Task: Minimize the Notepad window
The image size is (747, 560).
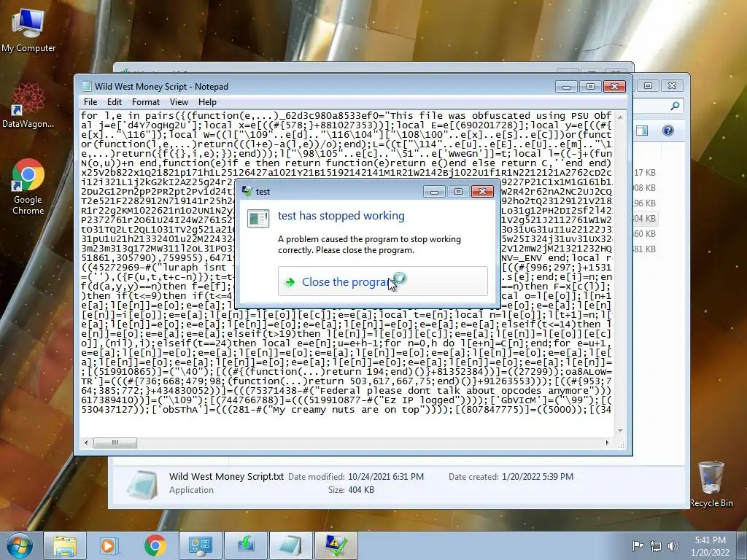Action: pos(566,86)
